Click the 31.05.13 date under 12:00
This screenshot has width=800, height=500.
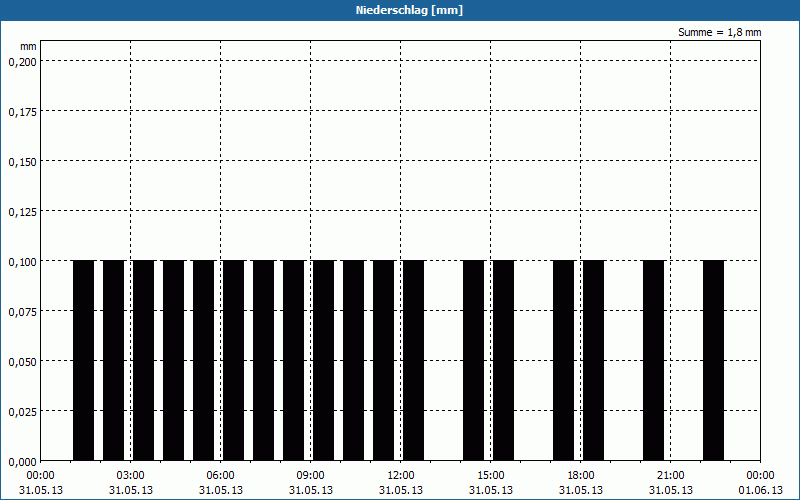pos(401,490)
